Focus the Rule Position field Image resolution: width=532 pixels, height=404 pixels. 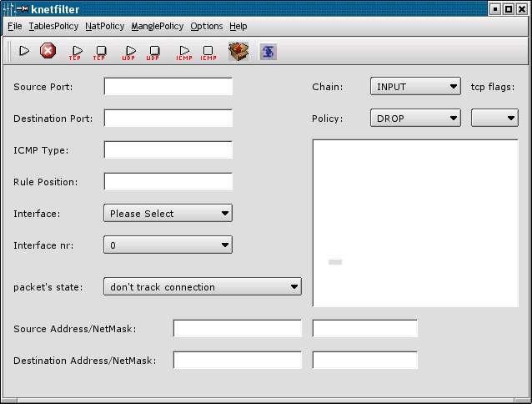point(168,181)
